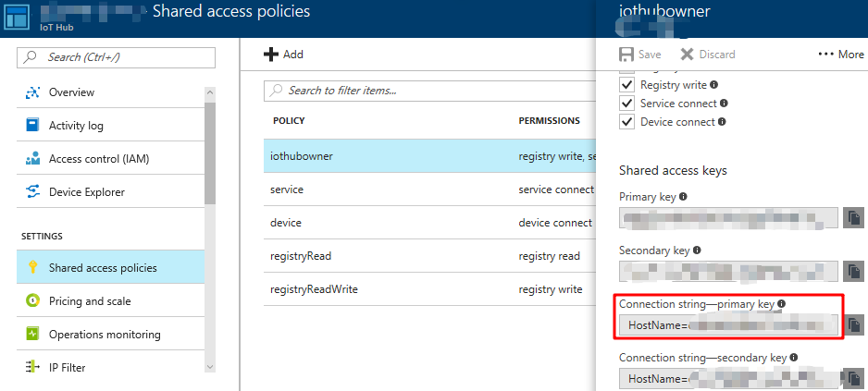Click the Add plus icon
Viewport: 868px width, 391px height.
tap(271, 55)
